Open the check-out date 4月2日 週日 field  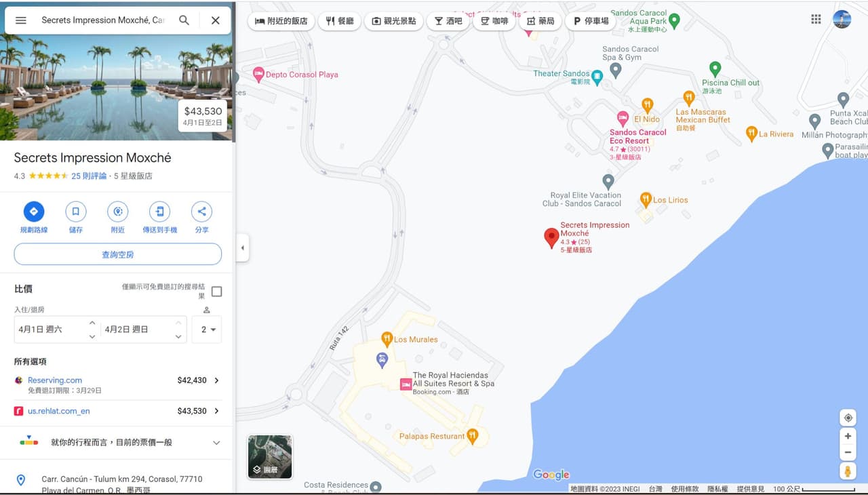pos(144,330)
